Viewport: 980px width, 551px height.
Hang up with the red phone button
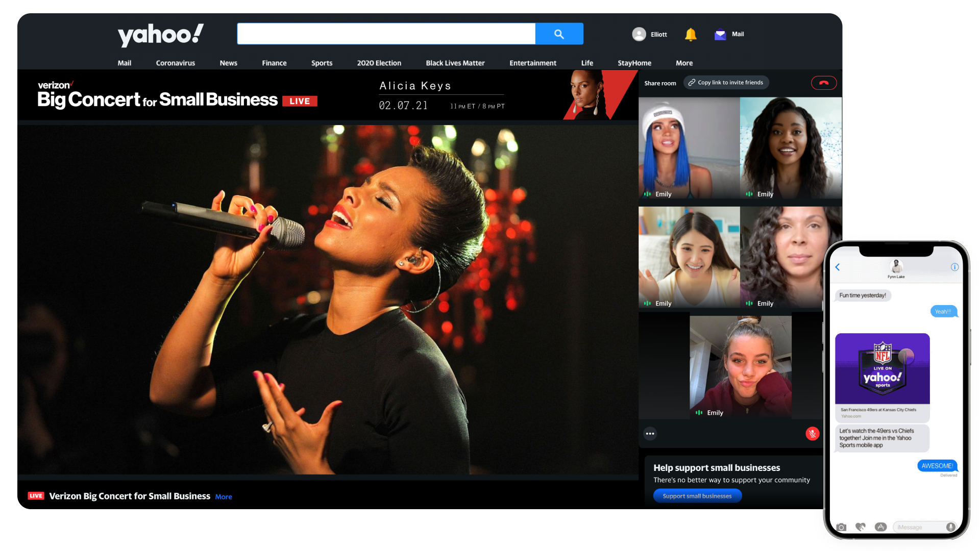[823, 83]
